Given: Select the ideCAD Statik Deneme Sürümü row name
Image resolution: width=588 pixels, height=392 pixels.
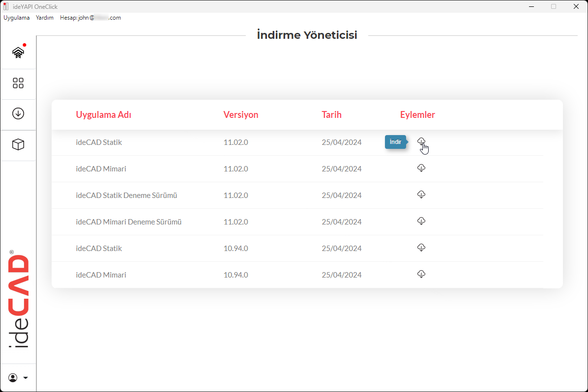Looking at the screenshot, I should (x=126, y=196).
